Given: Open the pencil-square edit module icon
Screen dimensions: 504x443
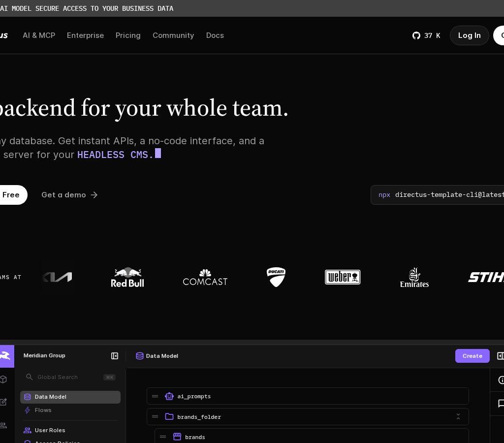Looking at the screenshot, I should (3, 402).
